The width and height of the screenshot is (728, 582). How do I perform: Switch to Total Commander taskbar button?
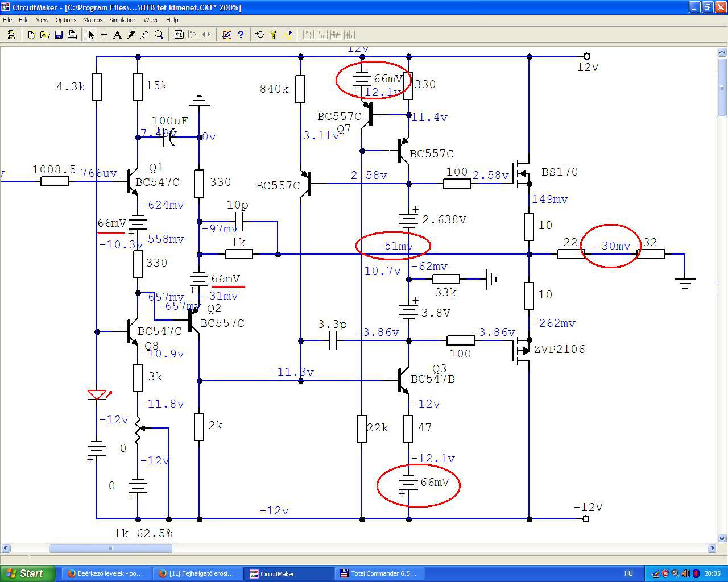click(x=378, y=573)
